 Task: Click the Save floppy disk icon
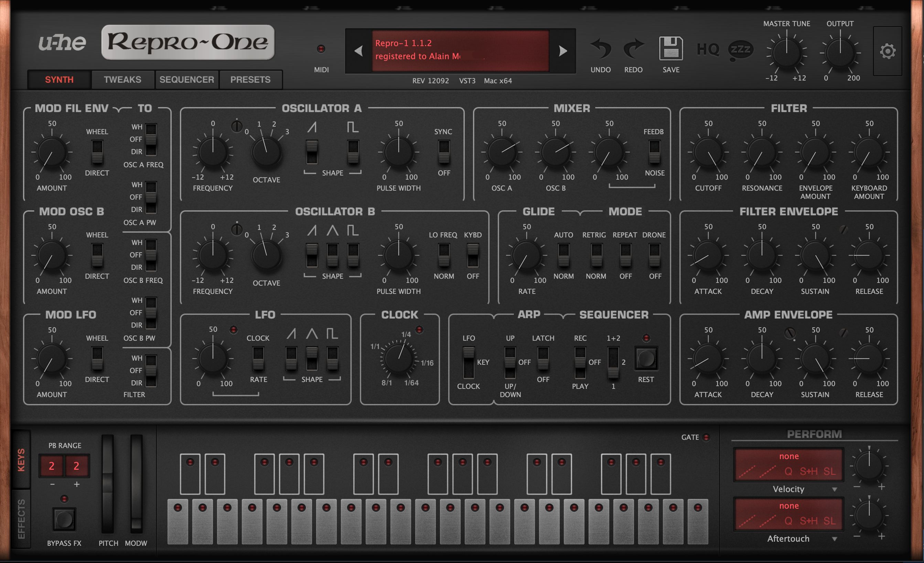click(670, 49)
